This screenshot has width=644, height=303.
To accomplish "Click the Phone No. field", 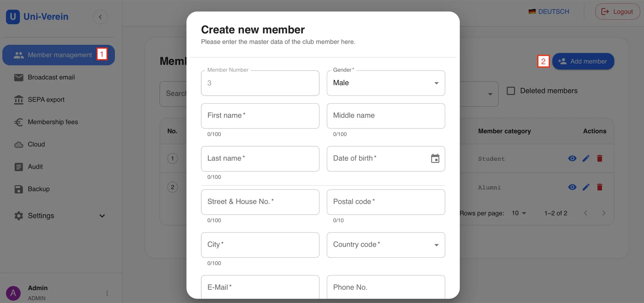I will click(386, 287).
